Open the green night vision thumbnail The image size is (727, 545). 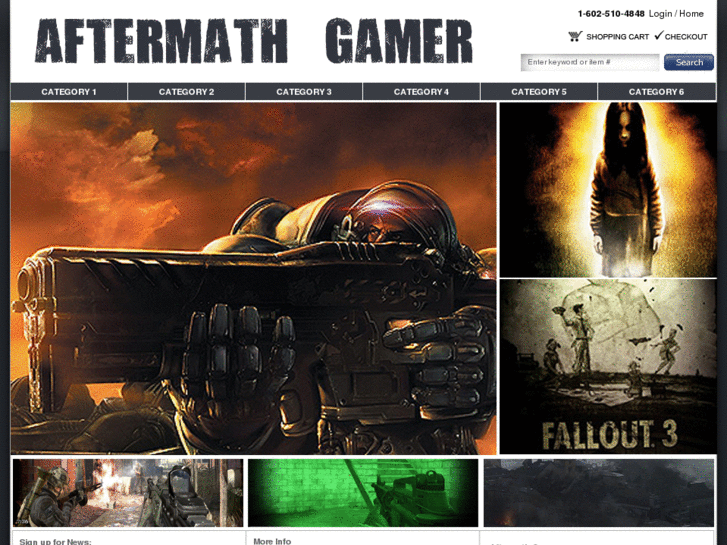[x=363, y=493]
